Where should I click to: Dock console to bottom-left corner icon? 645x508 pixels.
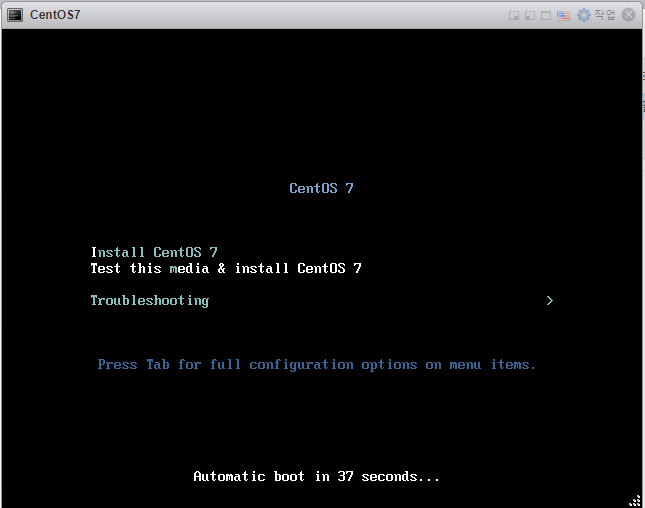pyautogui.click(x=530, y=16)
